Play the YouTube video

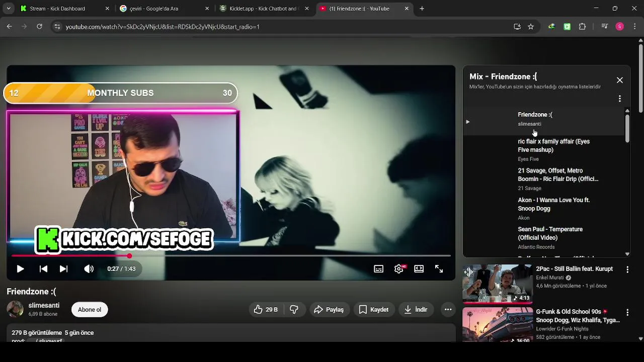point(20,269)
